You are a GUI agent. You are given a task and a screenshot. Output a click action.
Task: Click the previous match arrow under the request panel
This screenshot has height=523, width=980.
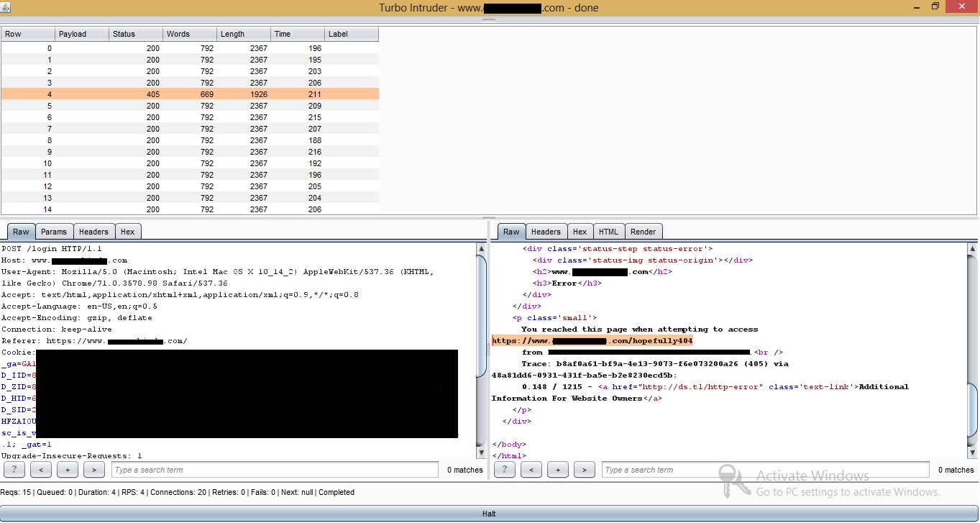pos(40,469)
